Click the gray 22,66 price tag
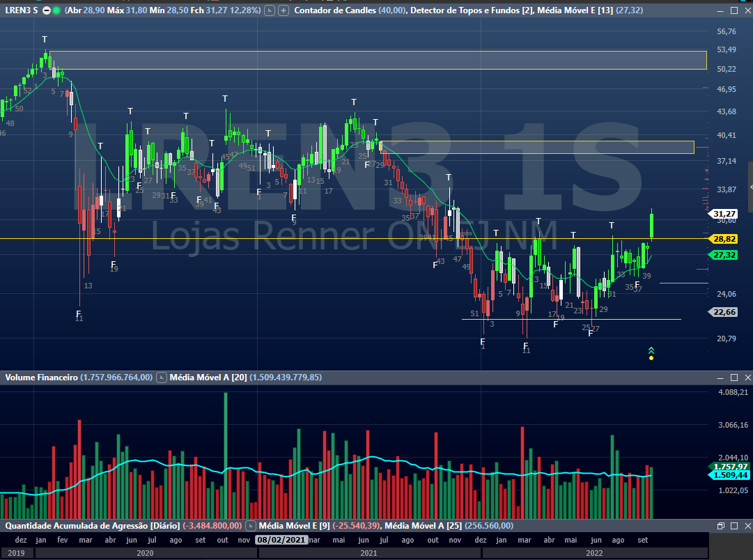753x560 pixels. 724,312
